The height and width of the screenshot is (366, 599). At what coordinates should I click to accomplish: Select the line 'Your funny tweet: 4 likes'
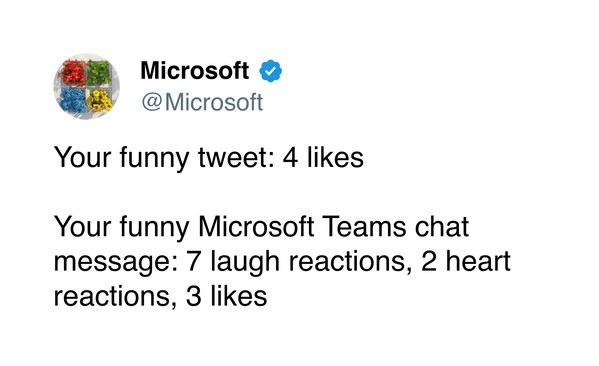(x=209, y=157)
